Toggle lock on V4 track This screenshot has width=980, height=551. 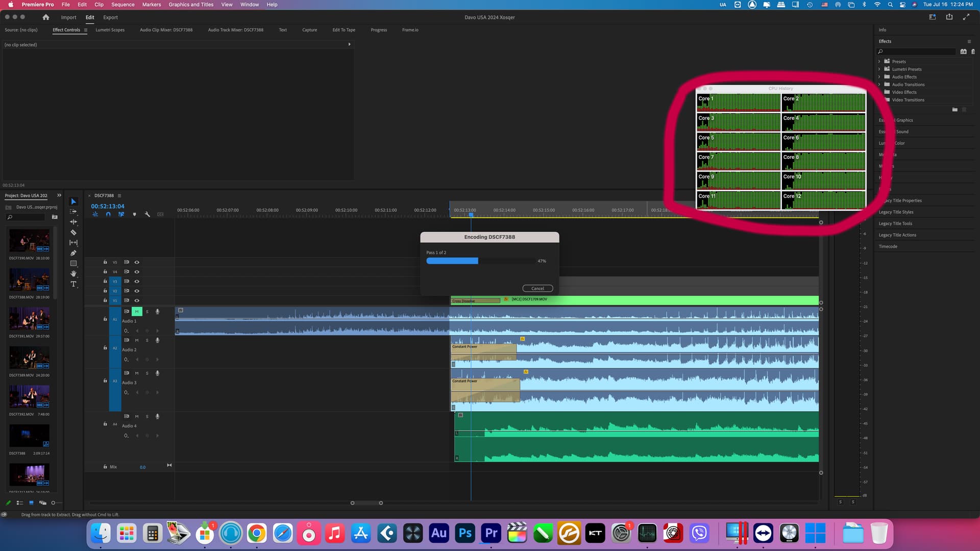tap(105, 271)
